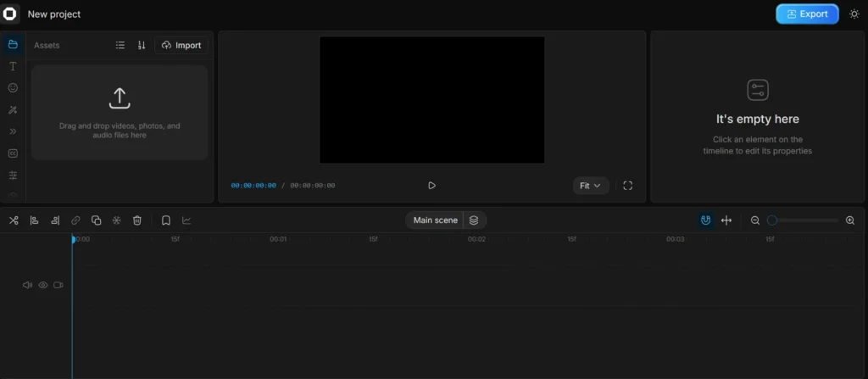The image size is (868, 379).
Task: Mute the track with speaker icon
Action: (x=27, y=285)
